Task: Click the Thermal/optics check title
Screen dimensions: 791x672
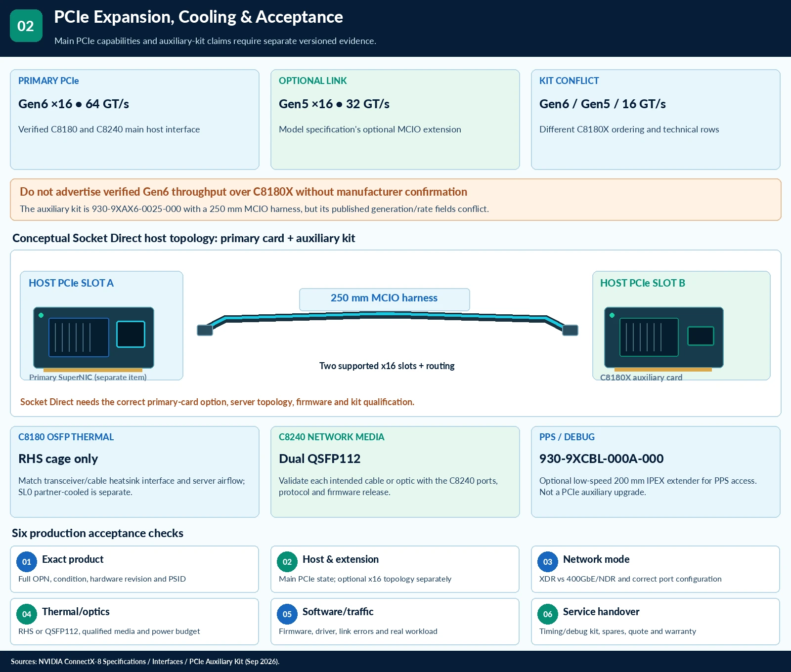Action: click(76, 612)
